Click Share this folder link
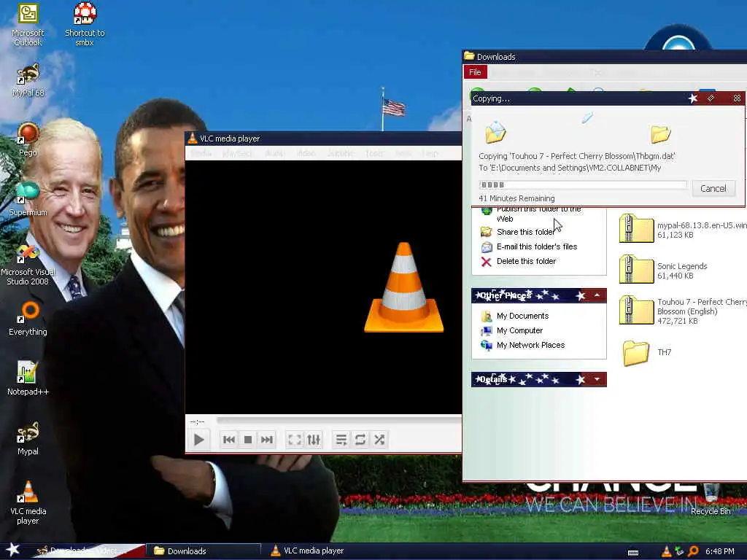 coord(525,232)
